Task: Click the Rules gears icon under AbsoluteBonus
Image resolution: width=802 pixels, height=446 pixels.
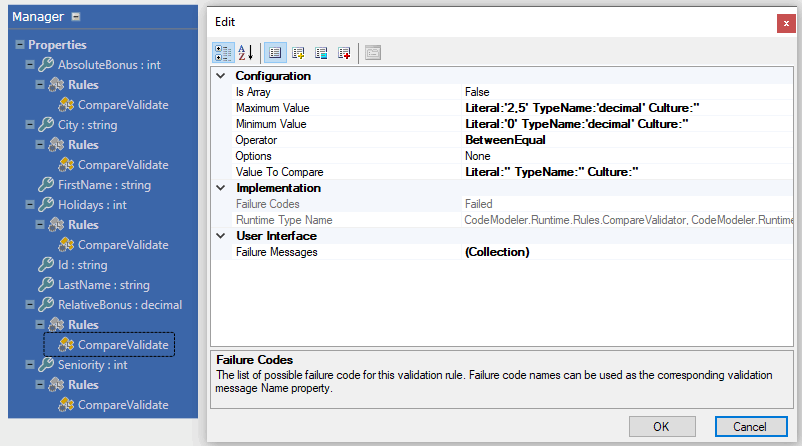Action: [x=56, y=84]
